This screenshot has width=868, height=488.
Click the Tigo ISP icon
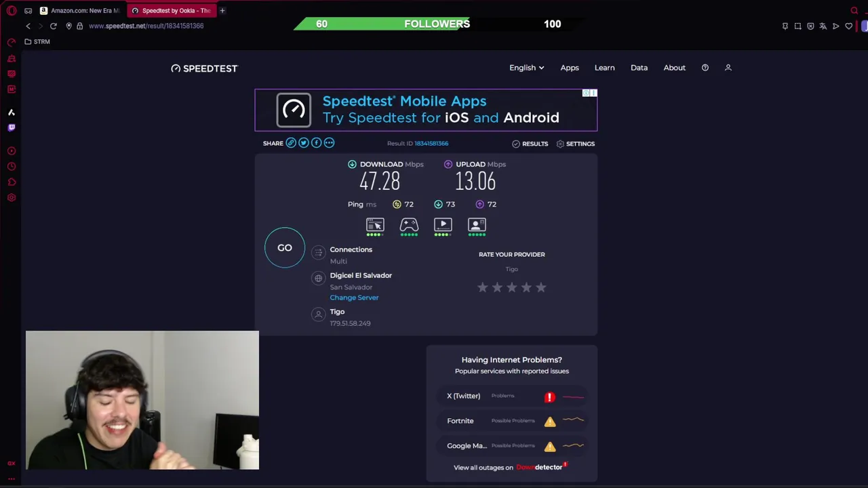click(x=318, y=314)
